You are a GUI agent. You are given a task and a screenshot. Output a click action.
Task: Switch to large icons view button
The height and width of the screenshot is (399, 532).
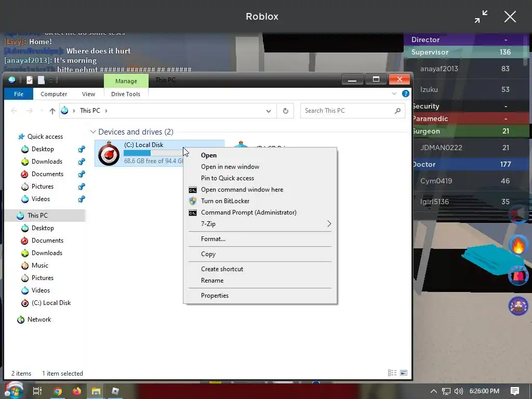point(404,373)
